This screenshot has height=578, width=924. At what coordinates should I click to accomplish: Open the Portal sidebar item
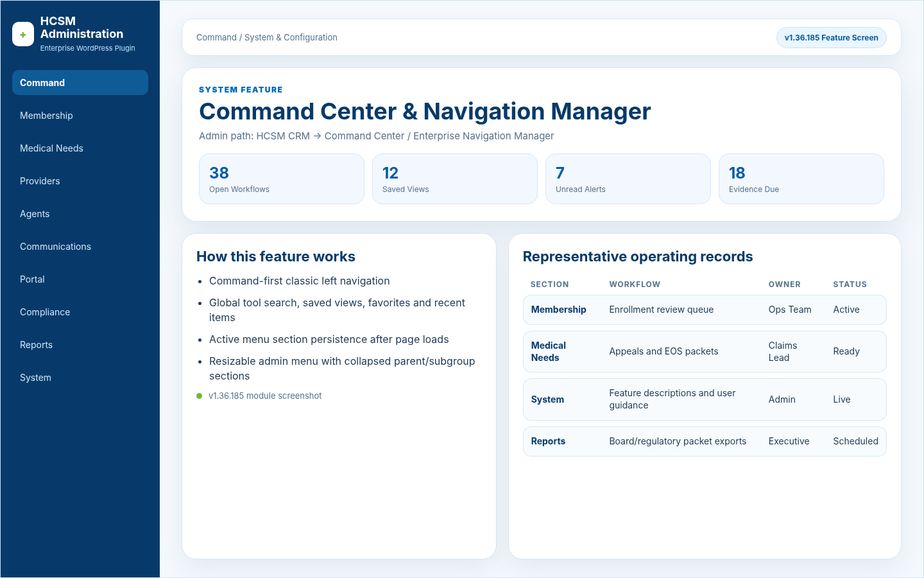click(80, 279)
